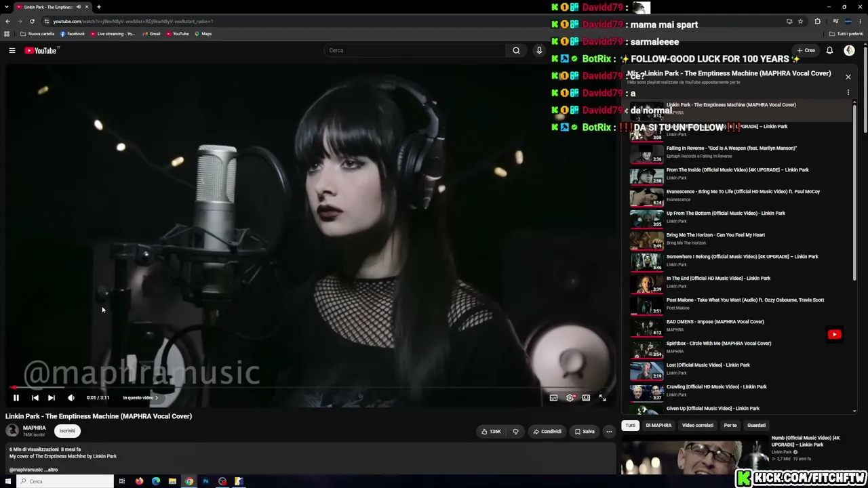Click the YouTube search magnifier button

(x=516, y=50)
